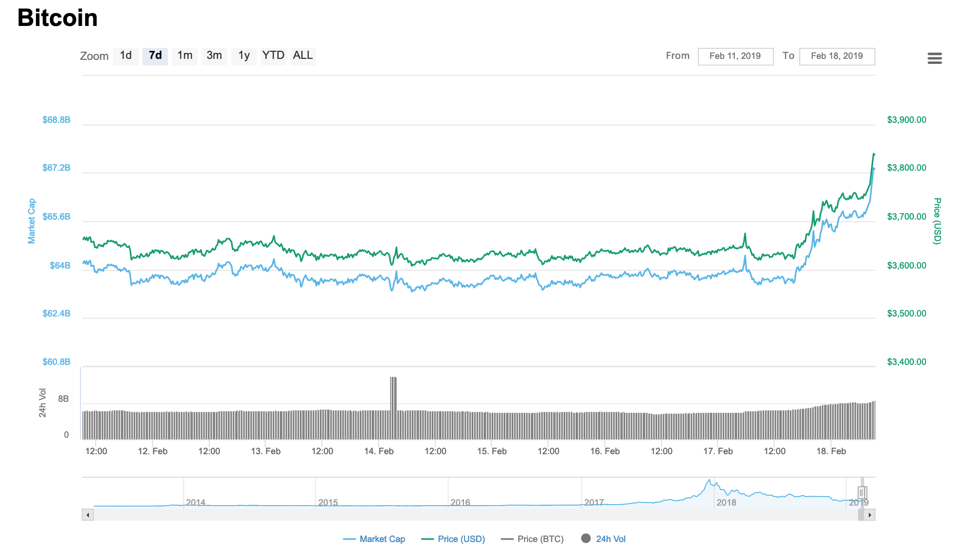Select the 1m zoom range

185,56
